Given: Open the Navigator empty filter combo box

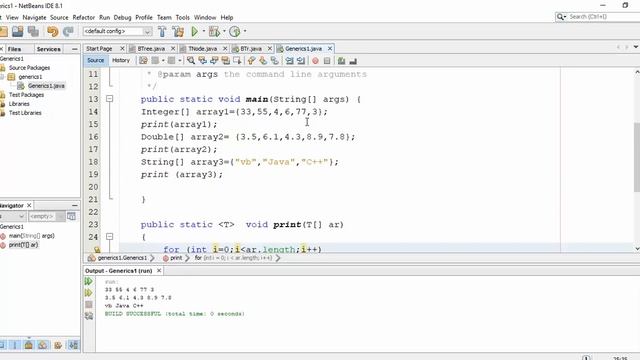Looking at the screenshot, I should [x=46, y=216].
